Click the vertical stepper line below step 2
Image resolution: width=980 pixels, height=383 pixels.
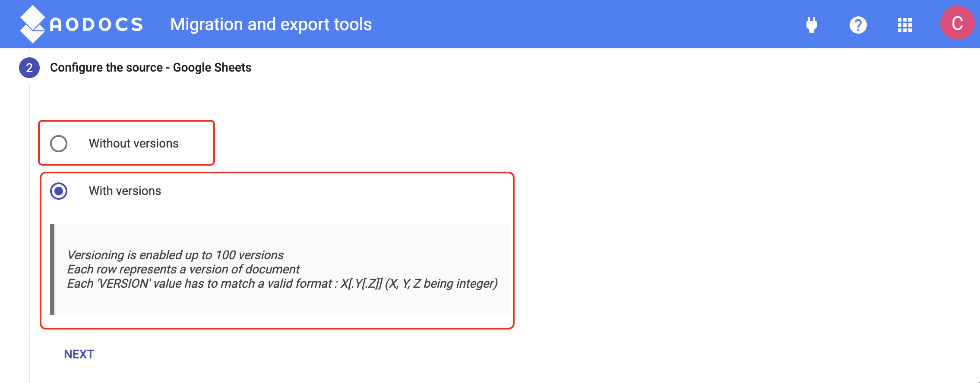[30, 234]
